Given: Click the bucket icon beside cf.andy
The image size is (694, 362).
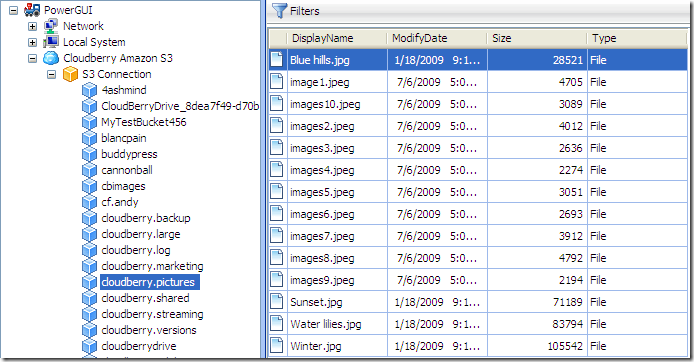Looking at the screenshot, I should [89, 202].
